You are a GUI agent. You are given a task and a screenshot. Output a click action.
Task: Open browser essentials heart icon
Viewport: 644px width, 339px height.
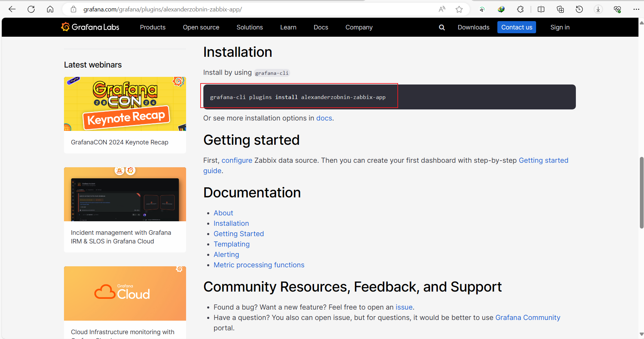point(617,9)
